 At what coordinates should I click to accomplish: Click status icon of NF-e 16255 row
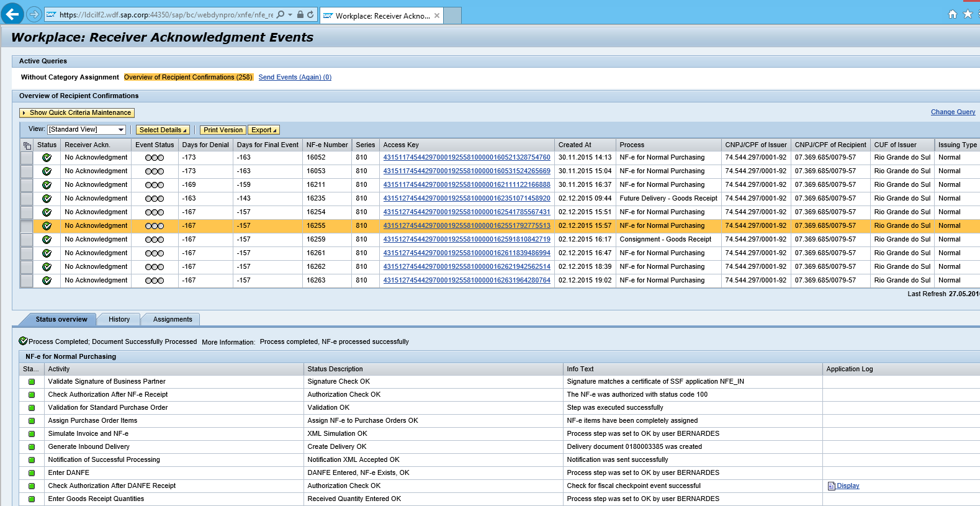pos(47,226)
